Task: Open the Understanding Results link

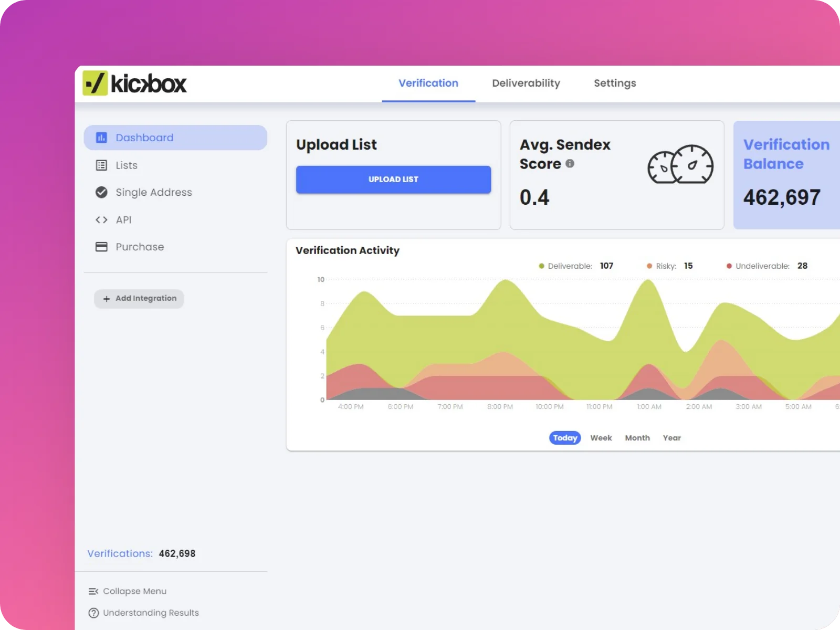Action: pyautogui.click(x=144, y=613)
